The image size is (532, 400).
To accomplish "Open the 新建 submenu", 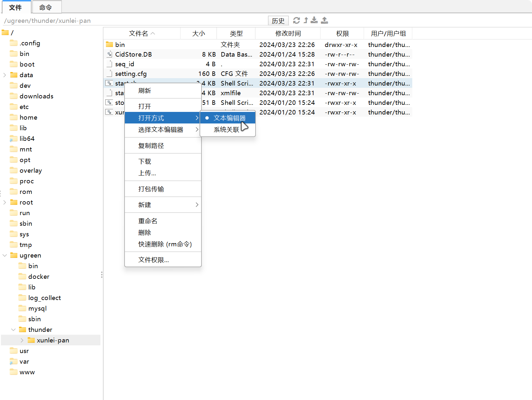I will point(163,205).
